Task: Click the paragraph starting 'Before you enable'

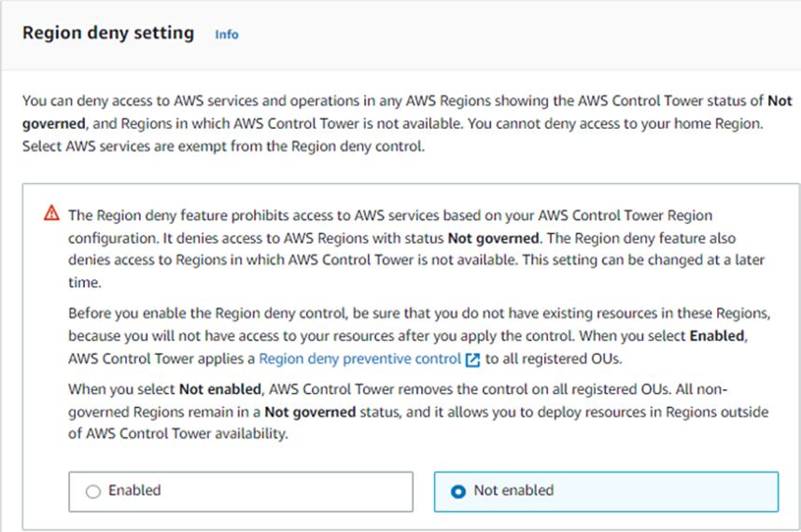Action: click(419, 336)
